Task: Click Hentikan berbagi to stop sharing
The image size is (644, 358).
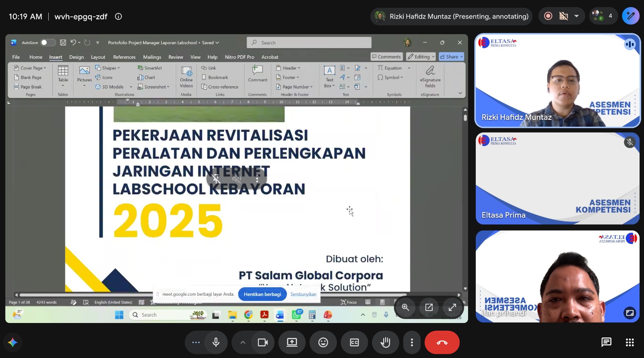Action: [x=262, y=294]
